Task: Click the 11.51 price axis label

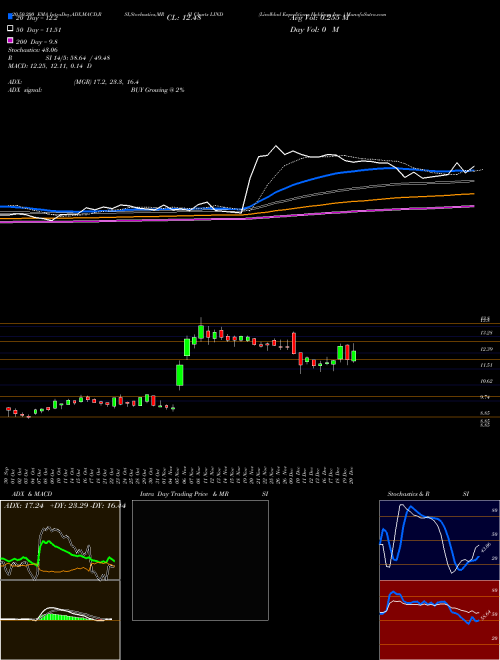Action: click(487, 365)
